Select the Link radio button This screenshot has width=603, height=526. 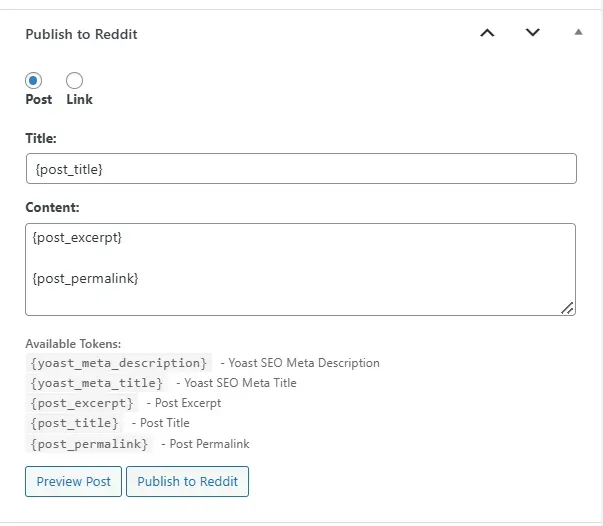[x=74, y=81]
